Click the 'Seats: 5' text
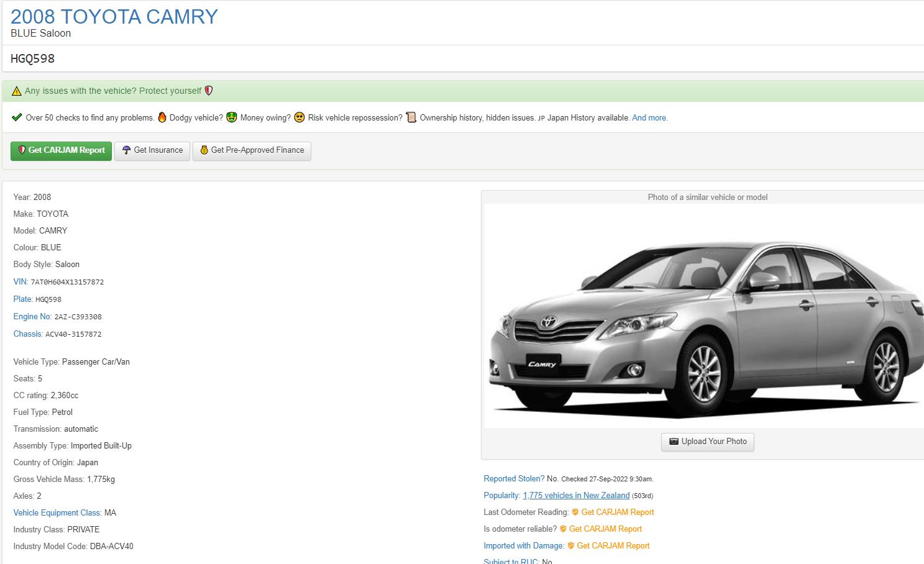 [x=28, y=379]
